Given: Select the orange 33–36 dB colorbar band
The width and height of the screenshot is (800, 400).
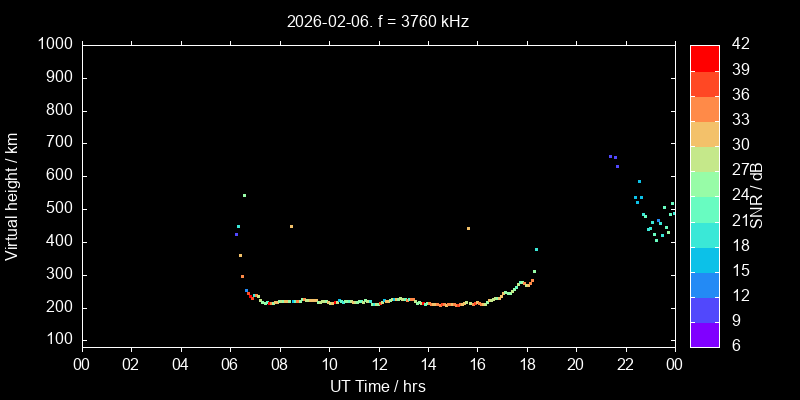Looking at the screenshot, I should point(705,108).
